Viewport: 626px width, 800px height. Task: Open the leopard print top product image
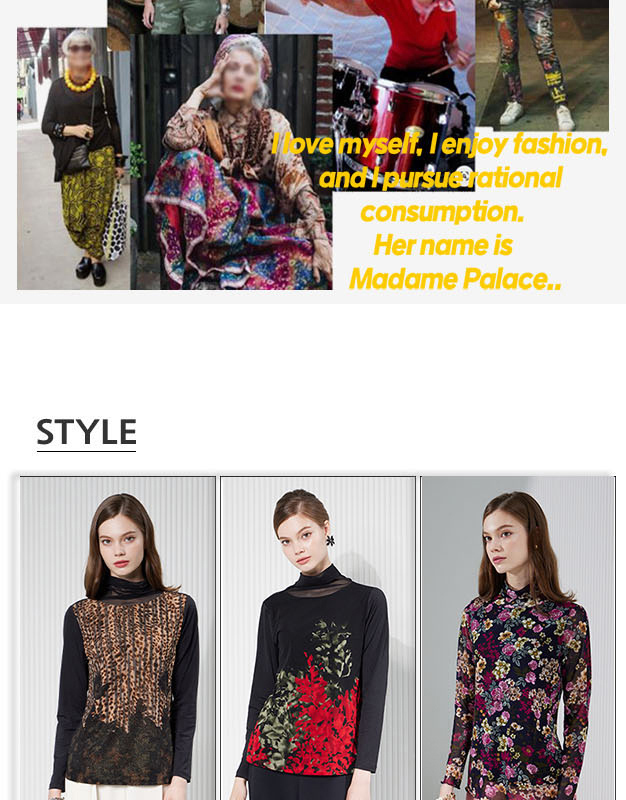pos(118,638)
